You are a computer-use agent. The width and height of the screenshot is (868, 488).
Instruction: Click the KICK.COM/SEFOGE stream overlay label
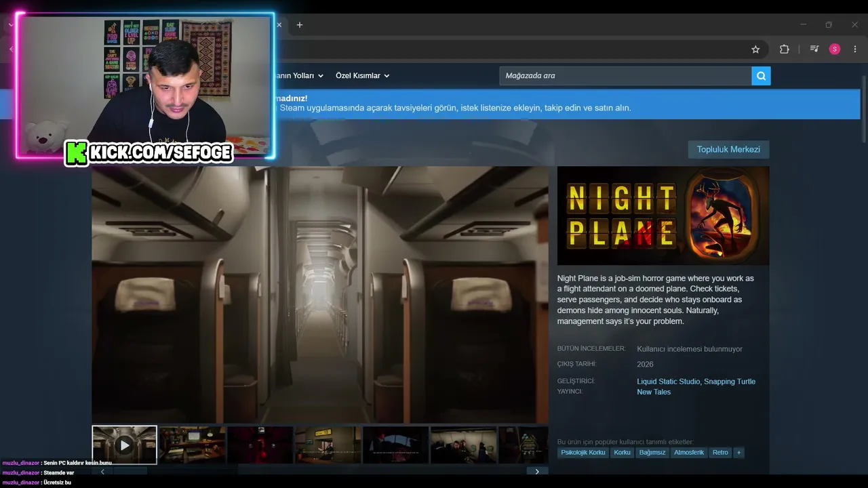click(150, 152)
